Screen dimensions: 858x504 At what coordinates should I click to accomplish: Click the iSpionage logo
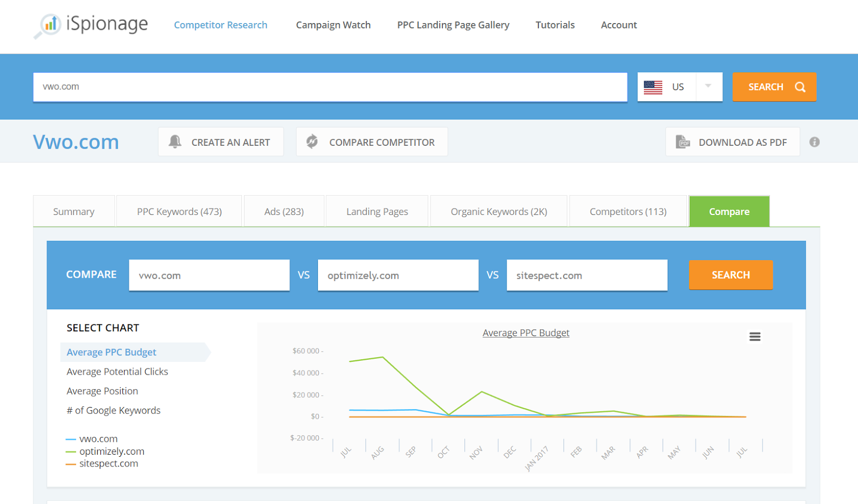tap(91, 25)
